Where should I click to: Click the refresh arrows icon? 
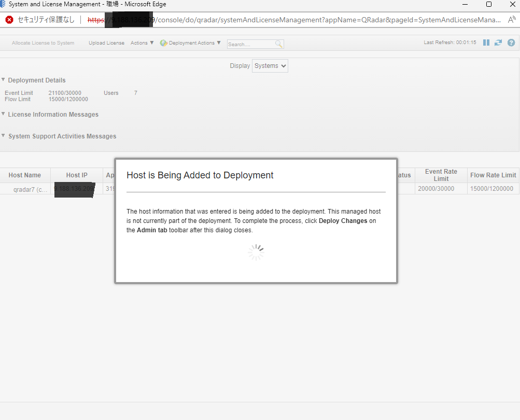(x=498, y=43)
